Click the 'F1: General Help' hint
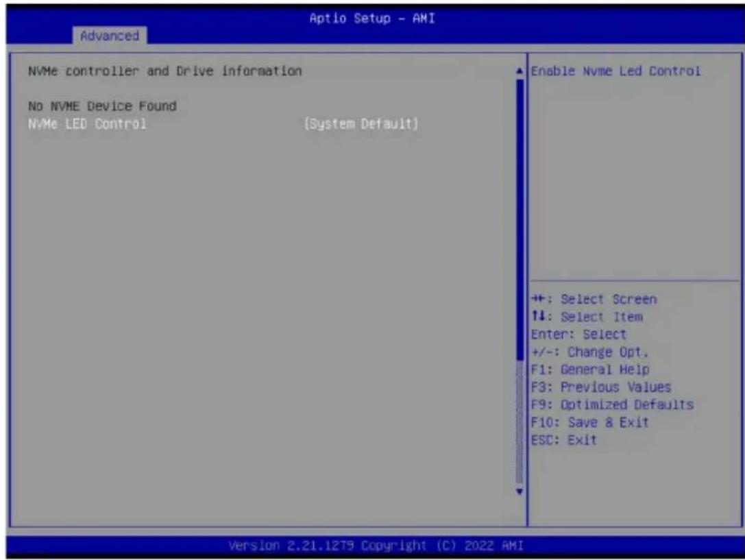The width and height of the screenshot is (745, 560). pos(590,369)
